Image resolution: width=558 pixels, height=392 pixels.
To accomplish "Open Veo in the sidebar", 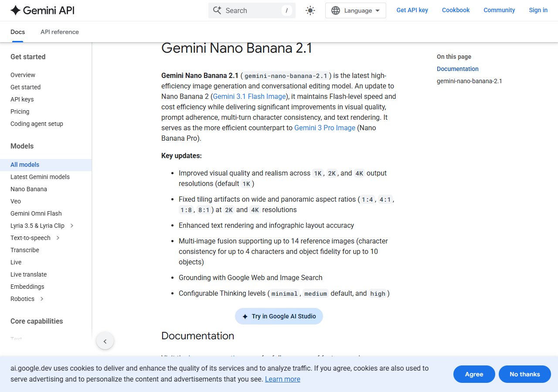I will [16, 201].
